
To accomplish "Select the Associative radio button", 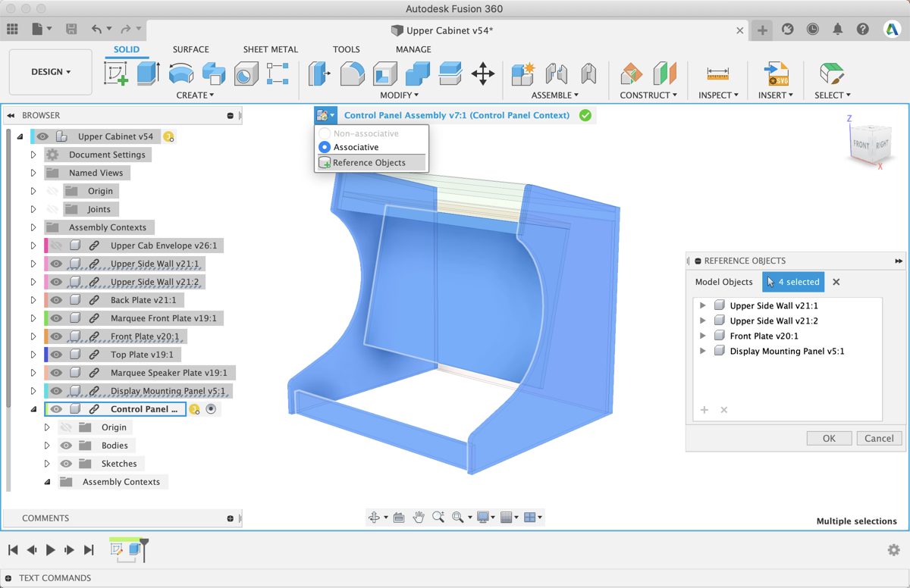I will 325,147.
